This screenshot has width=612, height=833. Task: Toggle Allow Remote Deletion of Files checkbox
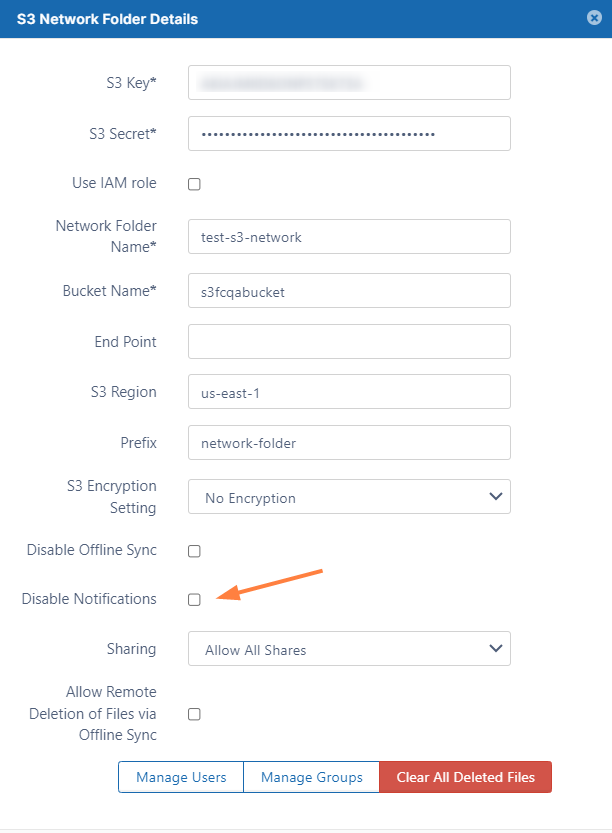point(194,714)
